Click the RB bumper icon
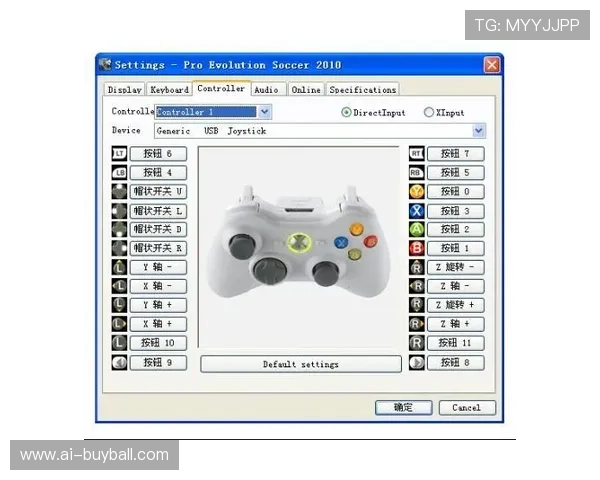 point(417,173)
